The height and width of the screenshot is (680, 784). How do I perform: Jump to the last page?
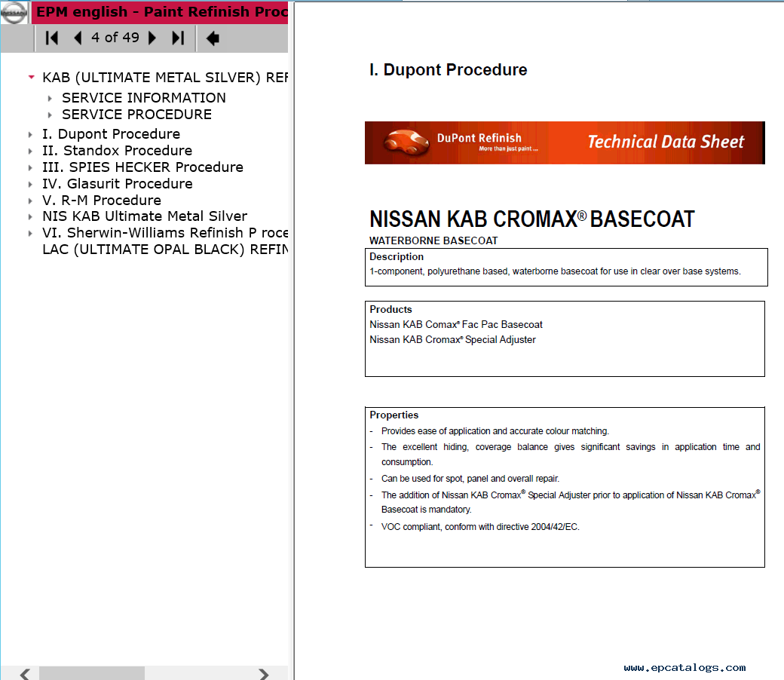click(178, 38)
